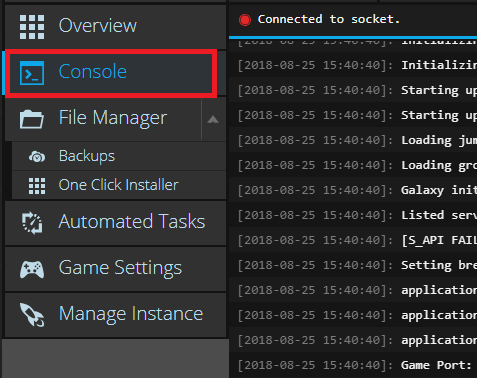The image size is (477, 378).
Task: Click the Overview grid icon
Action: point(32,27)
